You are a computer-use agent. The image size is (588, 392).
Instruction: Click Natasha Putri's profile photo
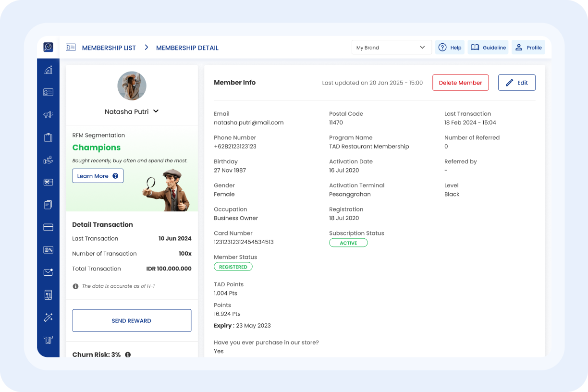(132, 86)
